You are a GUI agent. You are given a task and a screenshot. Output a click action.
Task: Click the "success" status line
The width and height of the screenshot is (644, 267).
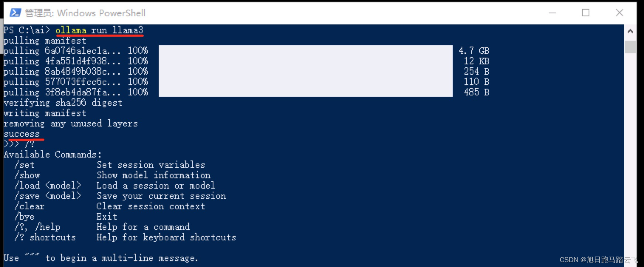coord(22,134)
